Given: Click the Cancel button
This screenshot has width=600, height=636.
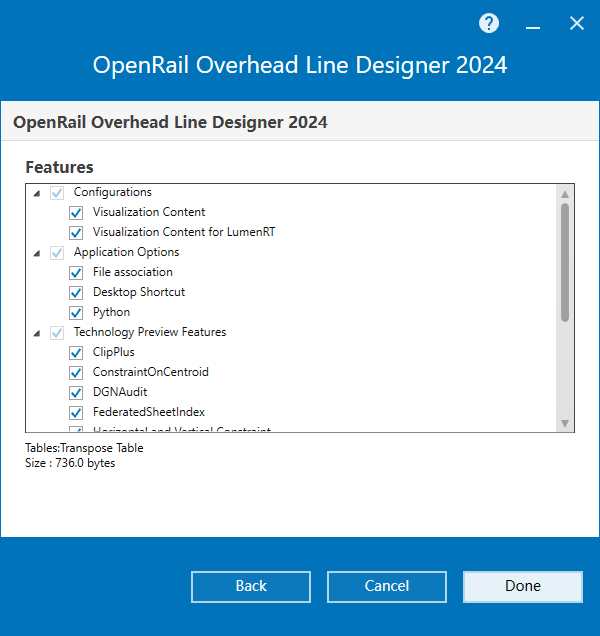Looking at the screenshot, I should click(x=387, y=587).
